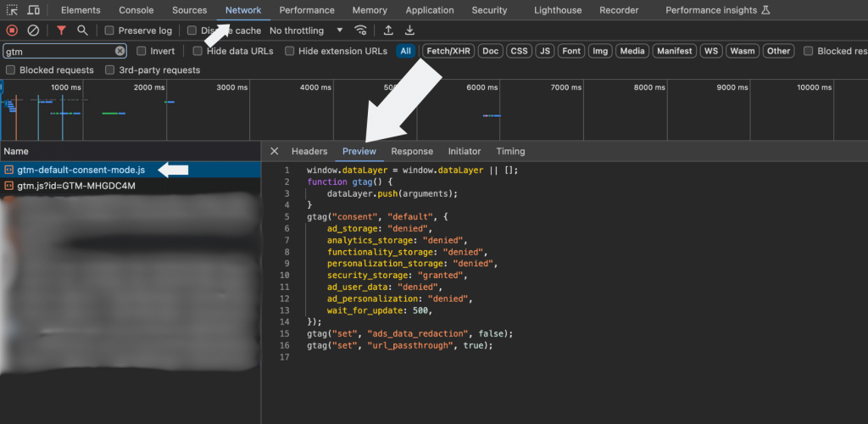
Task: Filter by WS requests
Action: click(711, 51)
